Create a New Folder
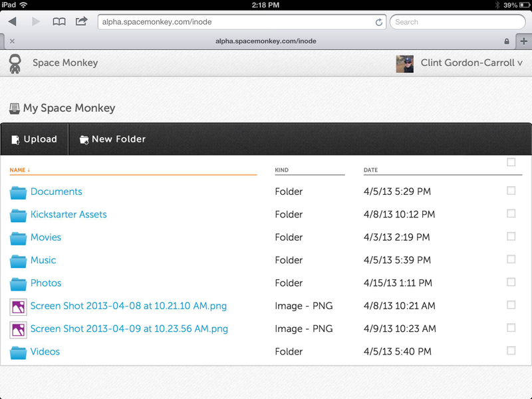The width and height of the screenshot is (532, 399). (112, 139)
